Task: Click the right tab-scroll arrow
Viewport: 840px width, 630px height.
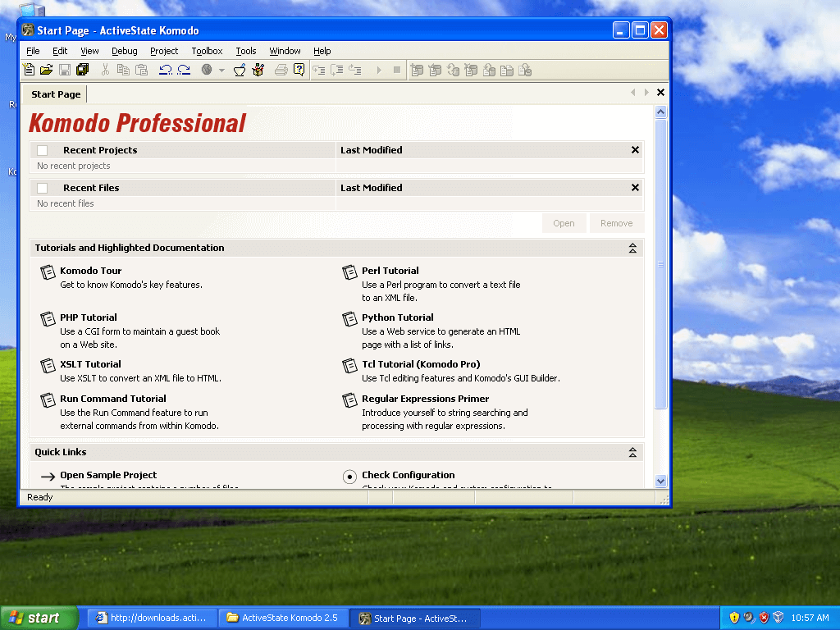Action: [x=646, y=92]
